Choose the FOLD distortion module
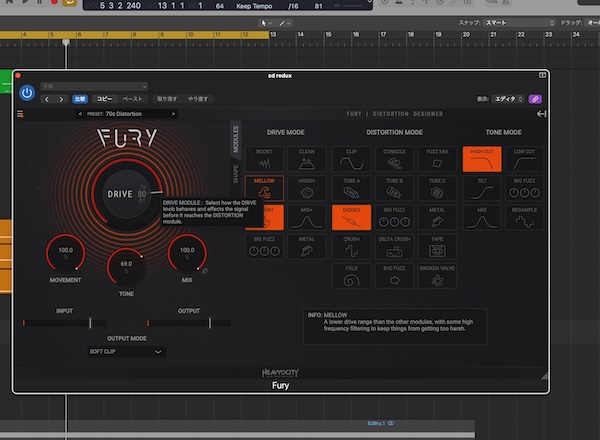The height and width of the screenshot is (440, 600). (x=351, y=275)
